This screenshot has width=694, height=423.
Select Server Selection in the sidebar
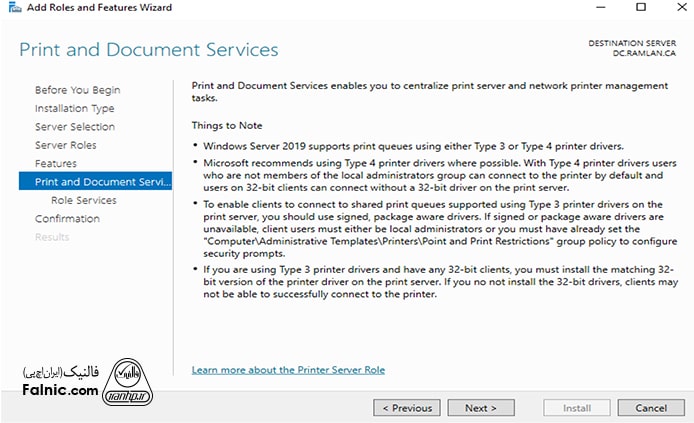pos(74,127)
